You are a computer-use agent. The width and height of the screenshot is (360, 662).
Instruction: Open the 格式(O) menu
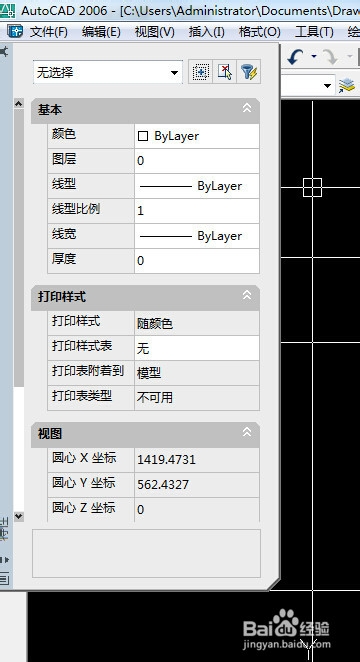(260, 32)
